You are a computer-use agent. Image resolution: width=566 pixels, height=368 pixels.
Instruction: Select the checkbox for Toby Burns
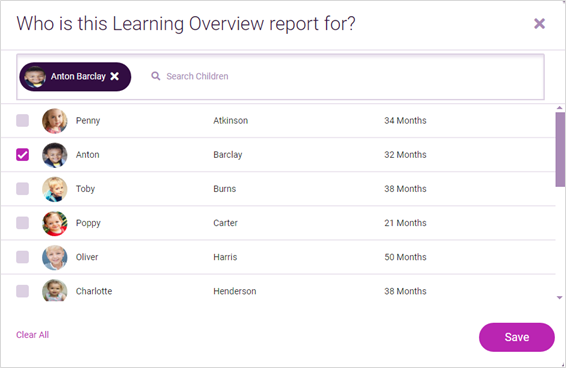[22, 189]
